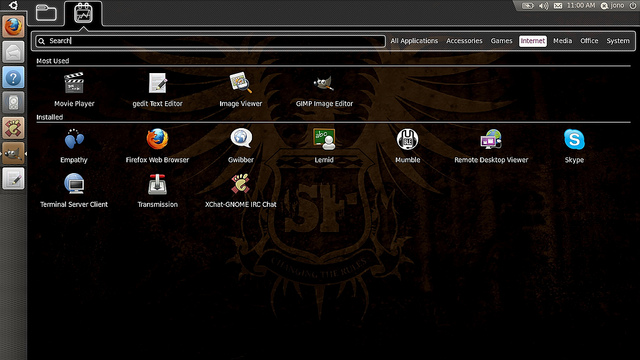Show the All Applications category
The width and height of the screenshot is (640, 360).
[414, 41]
